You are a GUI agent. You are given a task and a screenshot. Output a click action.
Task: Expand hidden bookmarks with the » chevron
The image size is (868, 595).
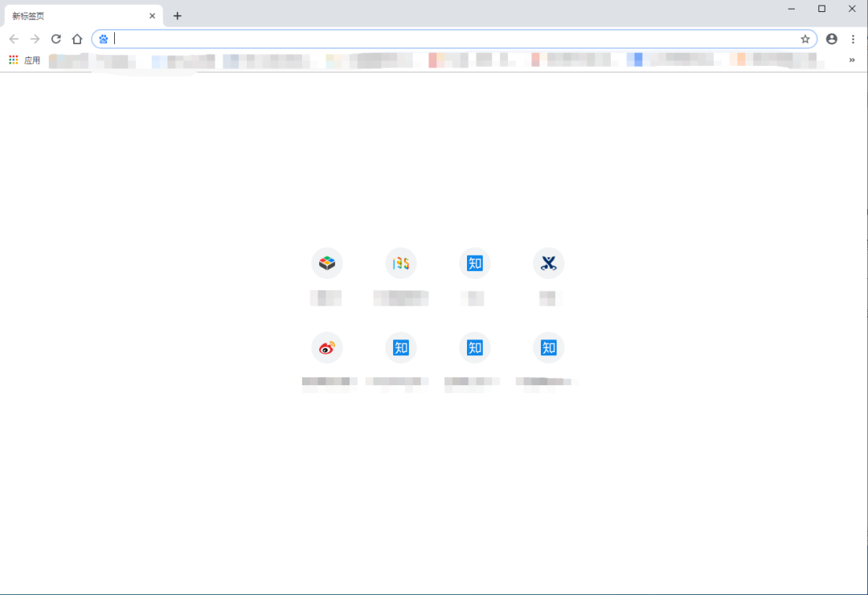(852, 59)
